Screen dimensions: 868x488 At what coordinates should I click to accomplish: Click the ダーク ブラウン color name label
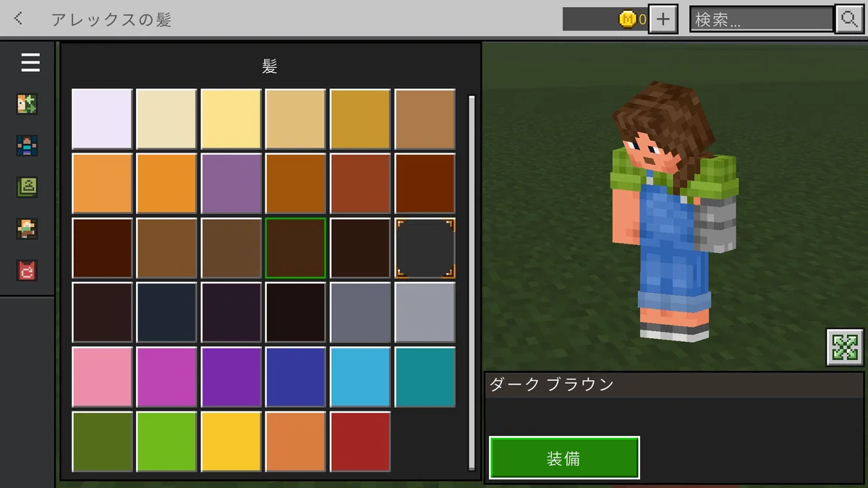click(552, 385)
